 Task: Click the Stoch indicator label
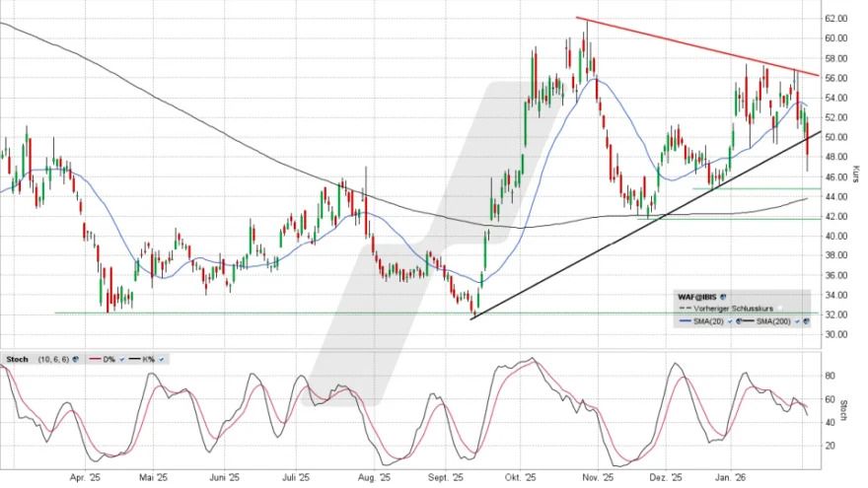pos(16,360)
